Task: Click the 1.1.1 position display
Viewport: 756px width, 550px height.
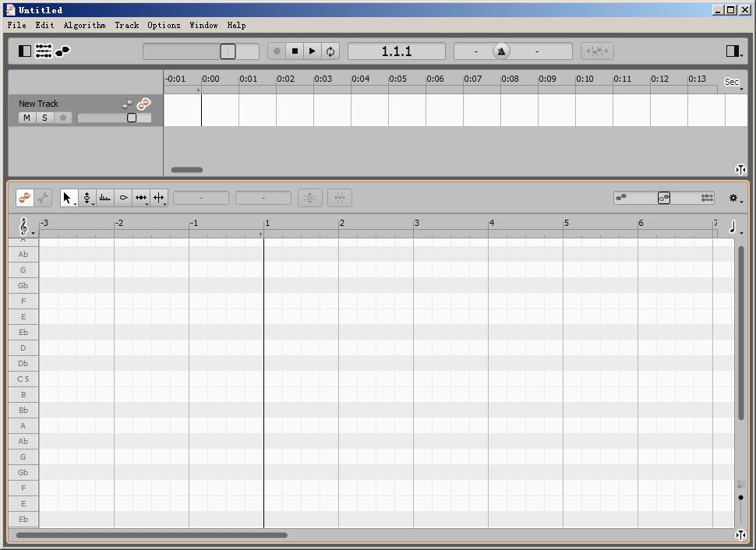Action: [x=397, y=51]
